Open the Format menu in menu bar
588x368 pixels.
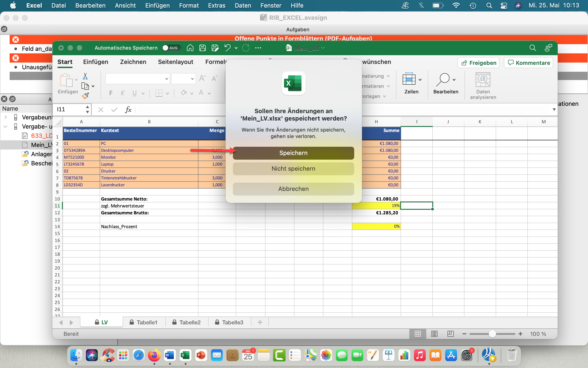(189, 5)
